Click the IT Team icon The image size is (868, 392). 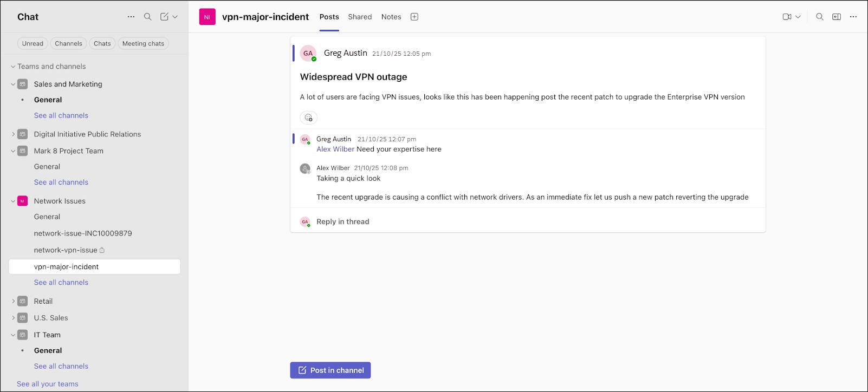22,335
